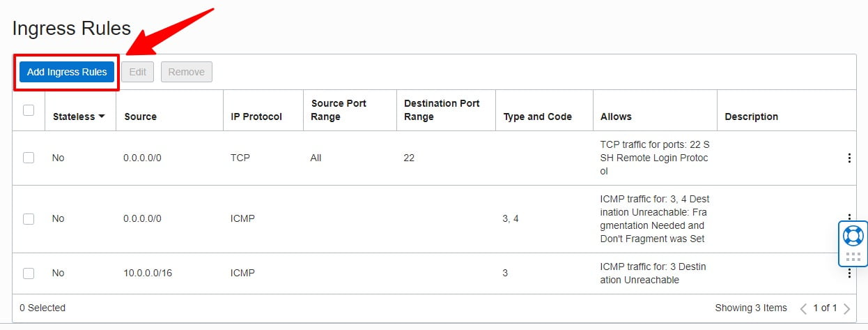The image size is (868, 330).
Task: Click the Add Ingress Rules button
Action: click(67, 72)
